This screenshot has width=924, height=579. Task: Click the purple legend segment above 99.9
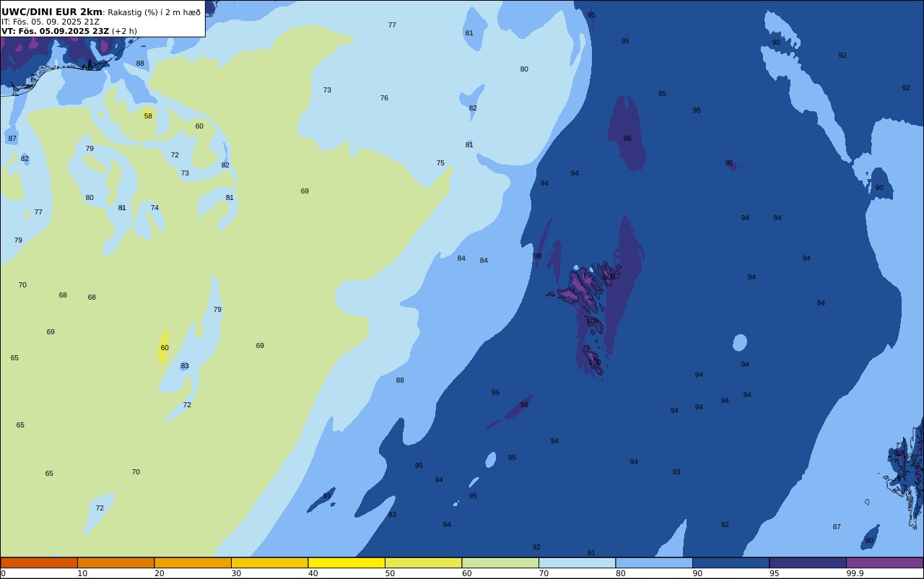pyautogui.click(x=884, y=562)
